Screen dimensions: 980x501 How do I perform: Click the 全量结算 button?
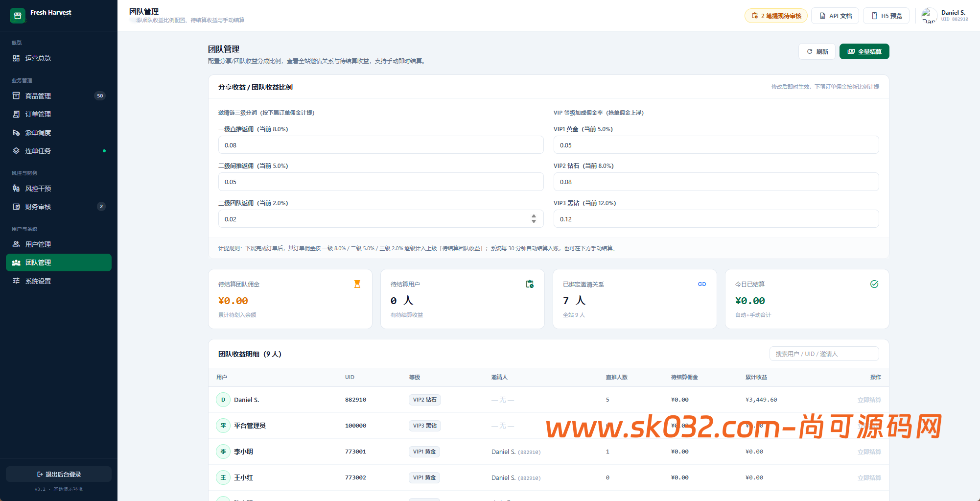point(864,51)
